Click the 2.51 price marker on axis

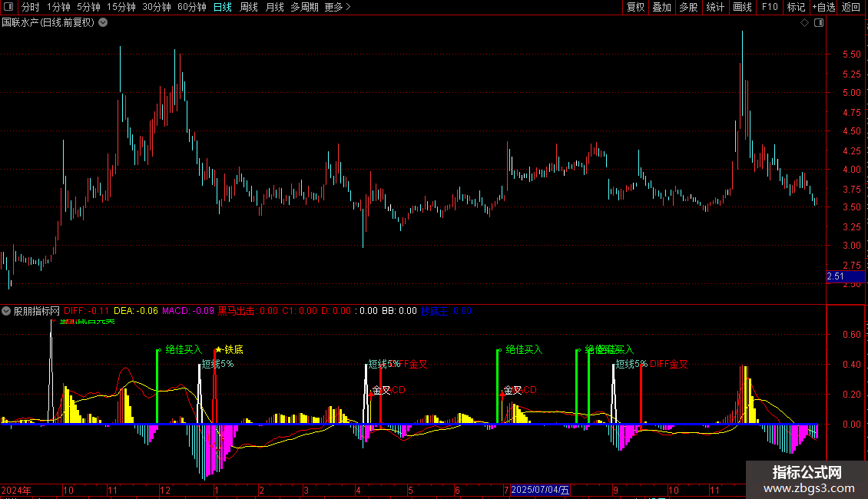tap(845, 276)
